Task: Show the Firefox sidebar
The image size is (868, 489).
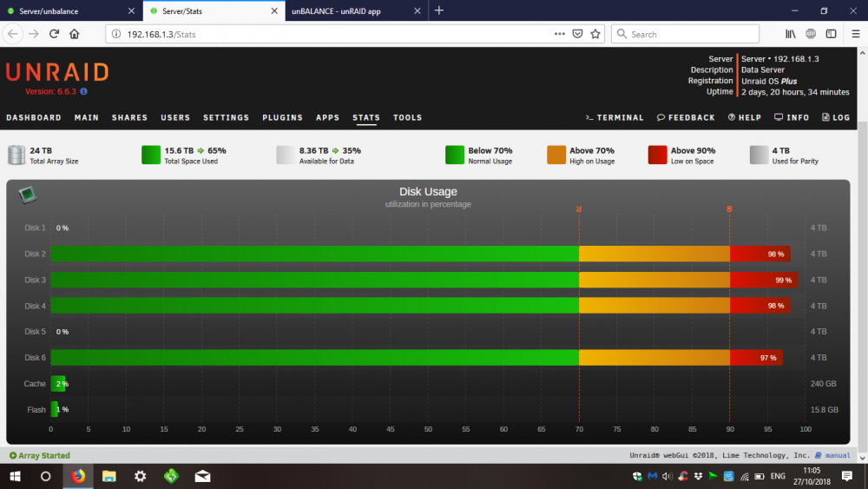Action: [x=831, y=34]
